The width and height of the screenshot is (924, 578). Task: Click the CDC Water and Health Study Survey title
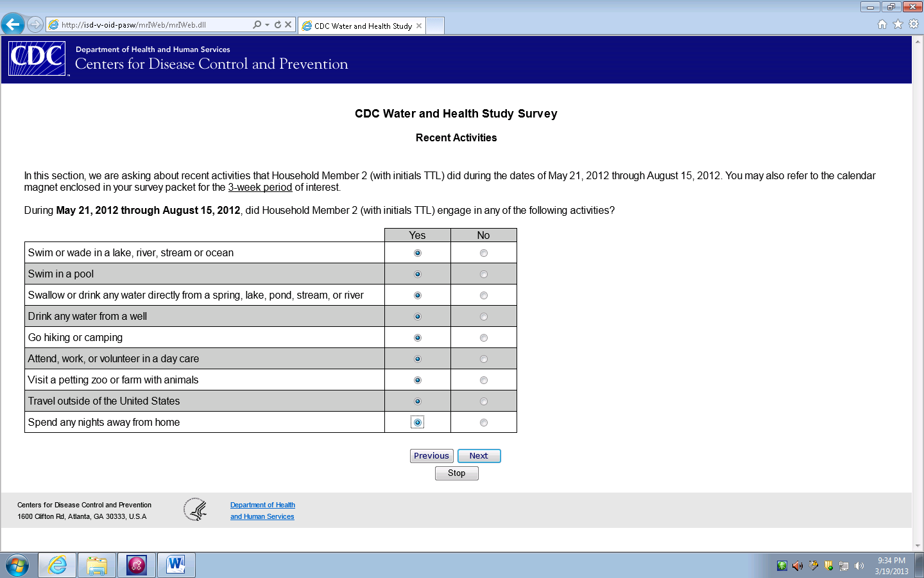coord(456,114)
